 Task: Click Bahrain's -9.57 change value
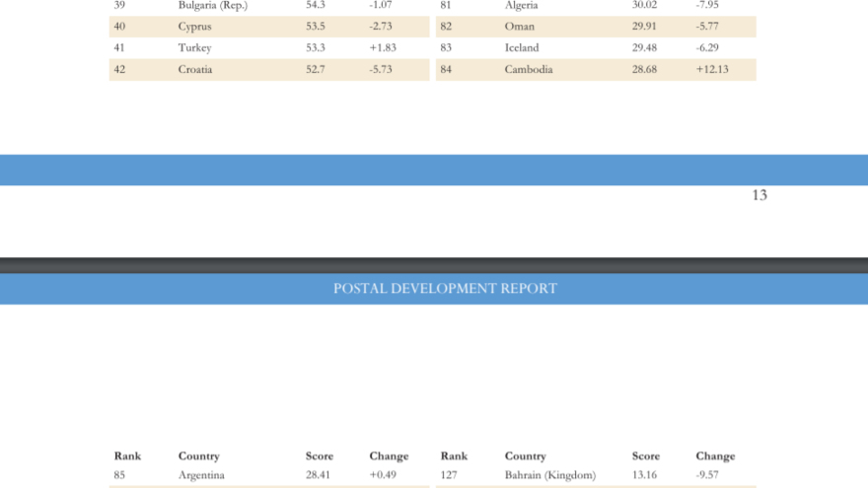pyautogui.click(x=707, y=475)
